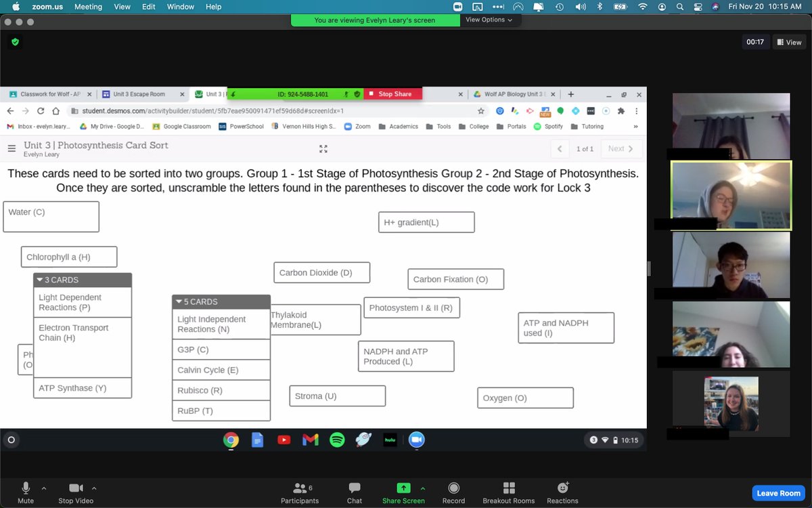
Task: Select the ATP and NADPH used (I) card
Action: tap(566, 328)
